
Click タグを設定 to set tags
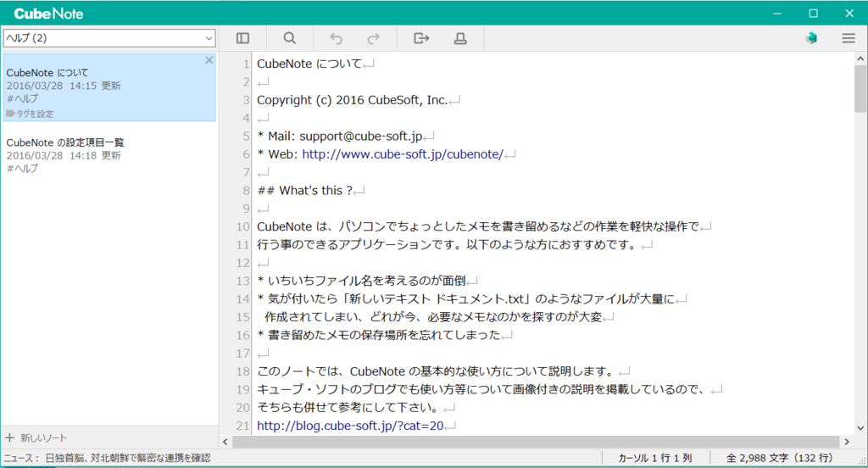point(30,114)
